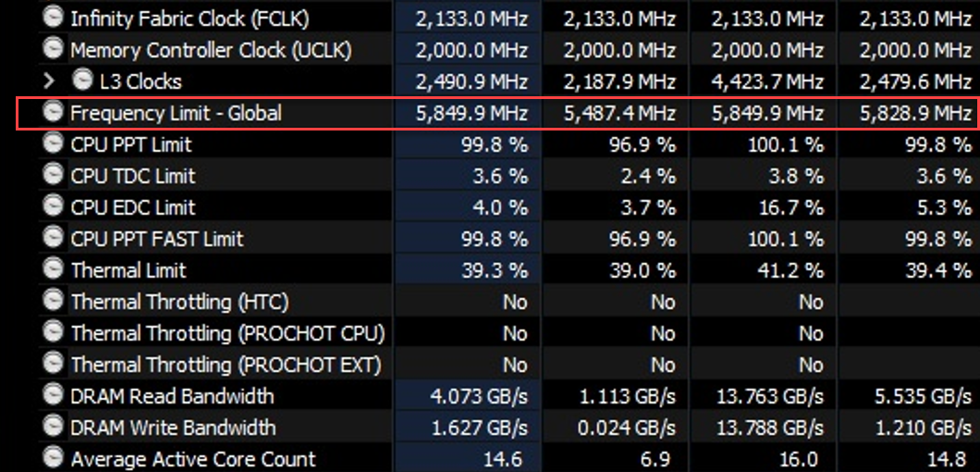
Task: Click the DRAM Write Bandwidth sensor icon
Action: (54, 427)
